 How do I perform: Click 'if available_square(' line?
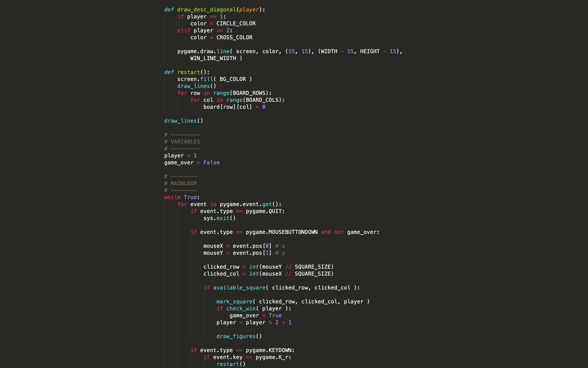(x=282, y=288)
